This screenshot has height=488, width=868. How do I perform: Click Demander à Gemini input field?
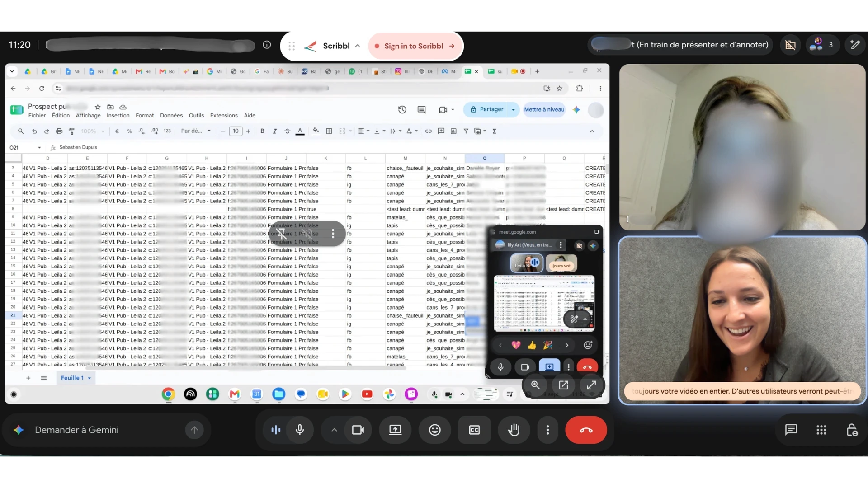click(x=106, y=430)
